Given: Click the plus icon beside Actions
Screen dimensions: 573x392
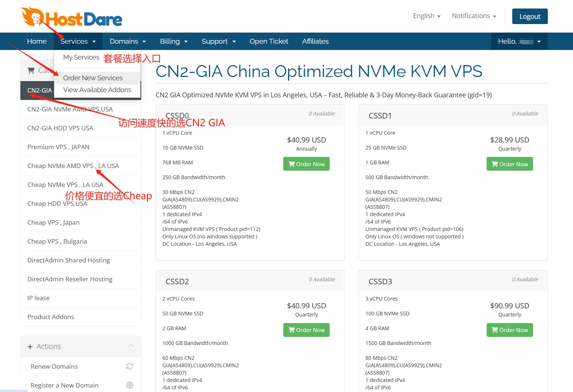Looking at the screenshot, I should pos(30,346).
